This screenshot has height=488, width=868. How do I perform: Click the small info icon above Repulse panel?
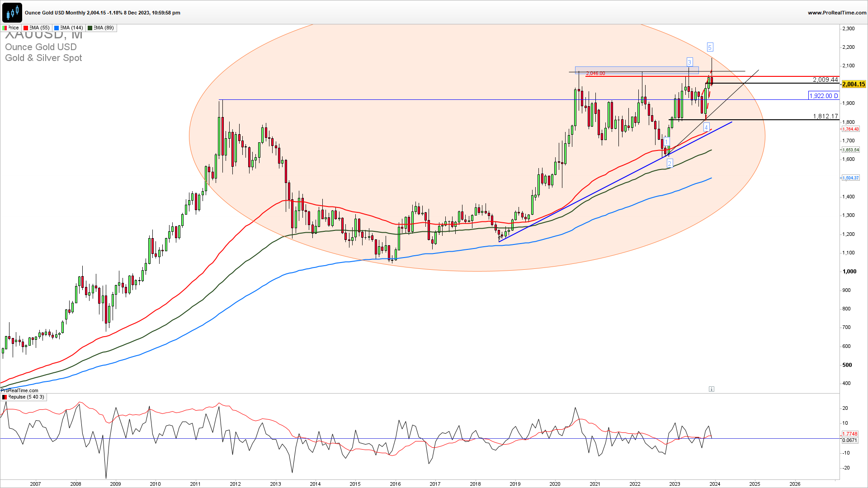pos(712,389)
